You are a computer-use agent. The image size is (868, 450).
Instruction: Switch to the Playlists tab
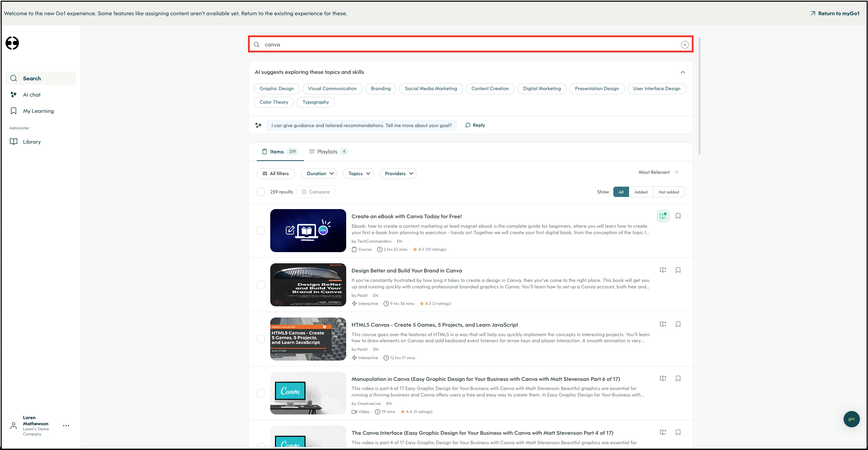[328, 151]
